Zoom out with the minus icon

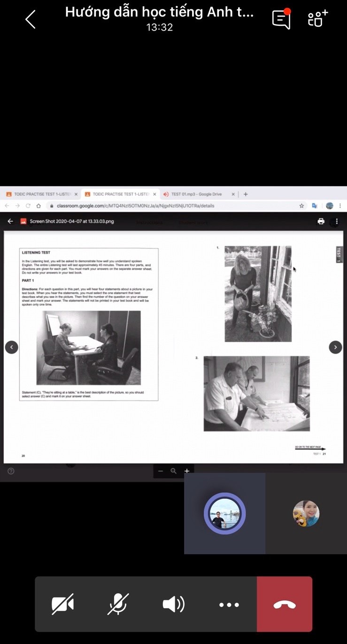tap(161, 471)
